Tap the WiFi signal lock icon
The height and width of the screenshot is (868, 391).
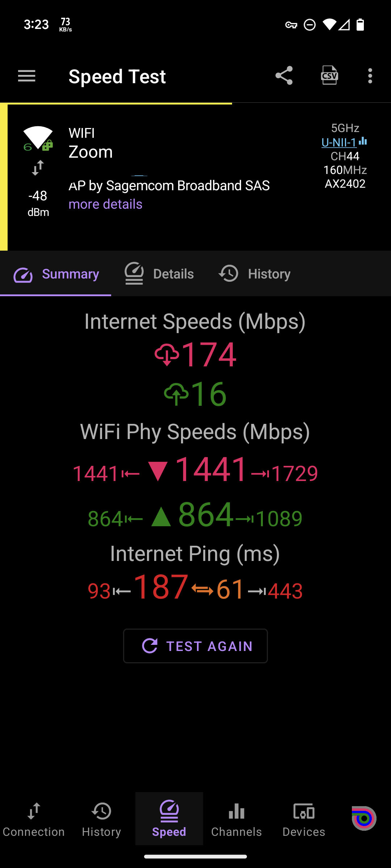click(x=38, y=138)
